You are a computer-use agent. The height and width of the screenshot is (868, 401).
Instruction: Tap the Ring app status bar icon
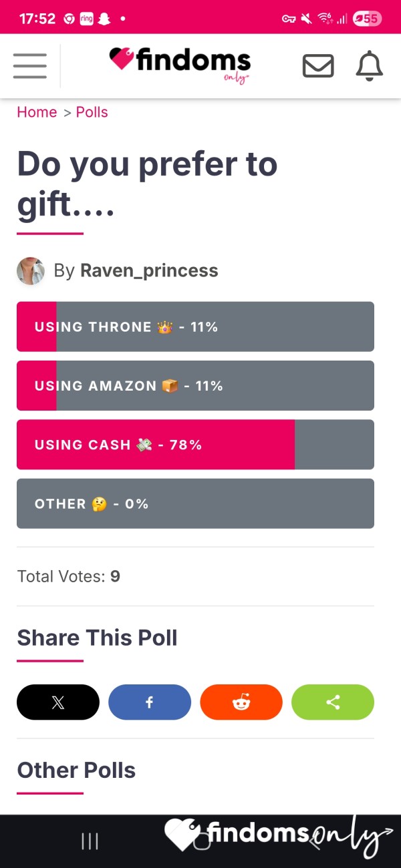click(86, 19)
